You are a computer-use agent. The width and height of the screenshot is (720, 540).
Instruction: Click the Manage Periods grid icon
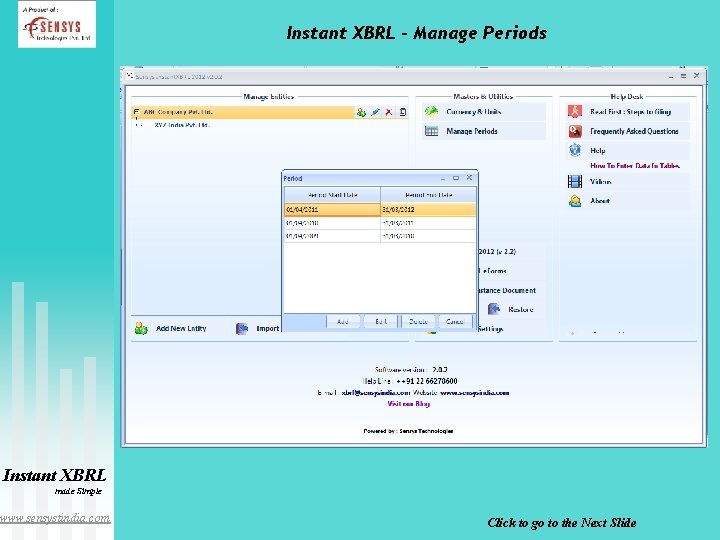431,131
